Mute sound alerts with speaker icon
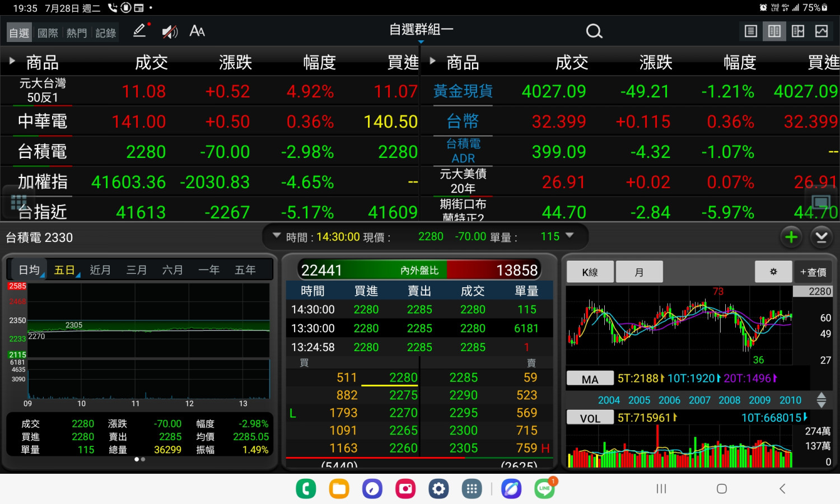The image size is (840, 504). click(170, 31)
